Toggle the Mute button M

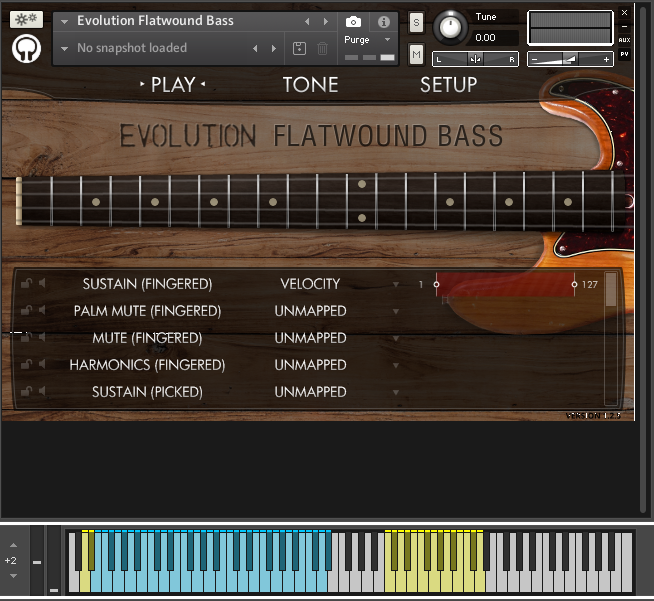[x=416, y=54]
